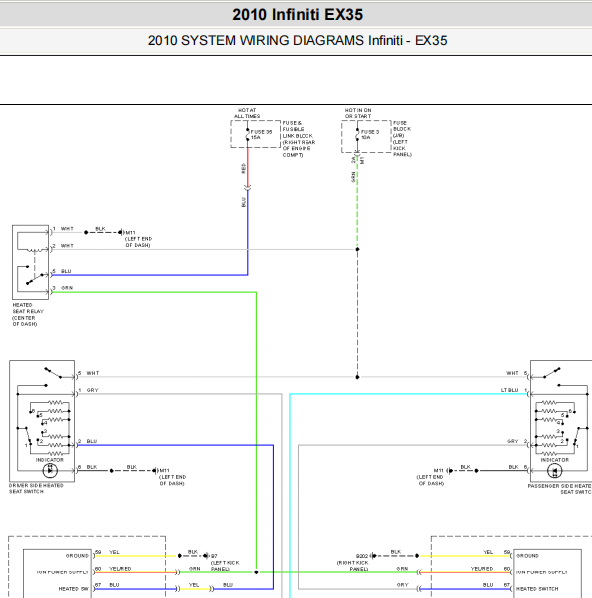Select the "FUSE BLOCK (J/B)" description
The image size is (592, 598).
402,138
